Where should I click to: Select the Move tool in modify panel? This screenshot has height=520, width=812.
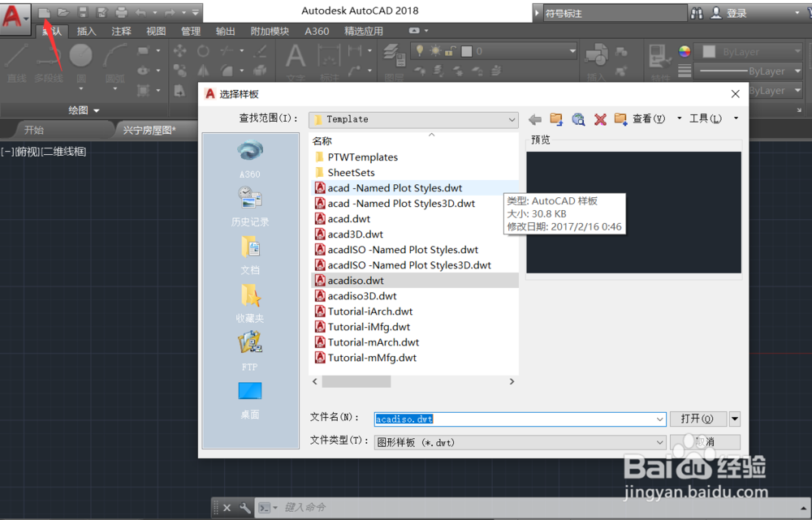coord(179,51)
